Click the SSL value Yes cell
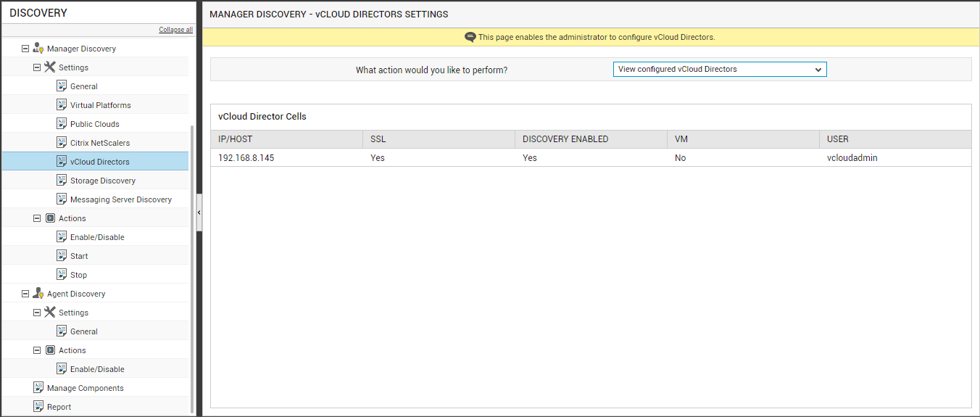The image size is (980, 417). tap(439, 157)
